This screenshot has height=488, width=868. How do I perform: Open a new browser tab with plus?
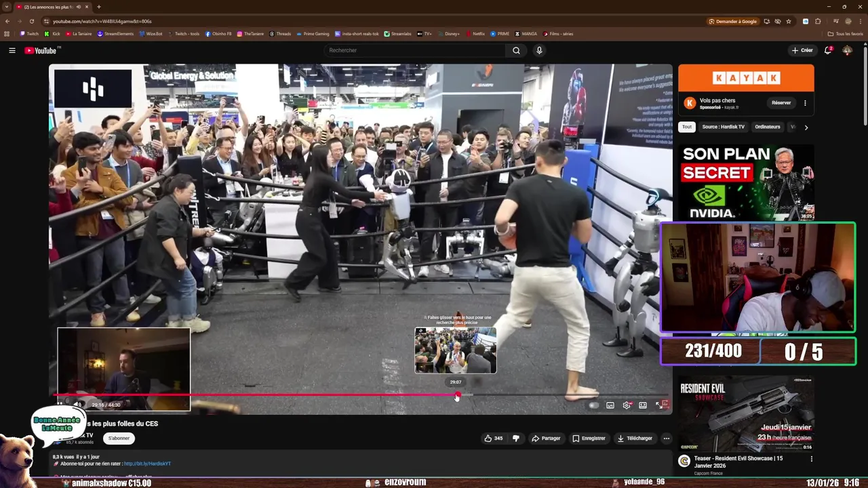(x=99, y=7)
